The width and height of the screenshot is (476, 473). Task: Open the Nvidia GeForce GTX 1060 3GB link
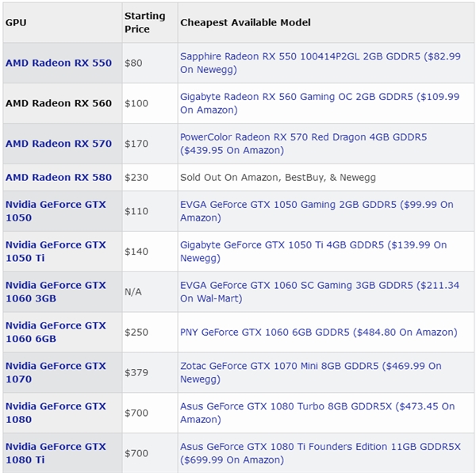coord(56,291)
